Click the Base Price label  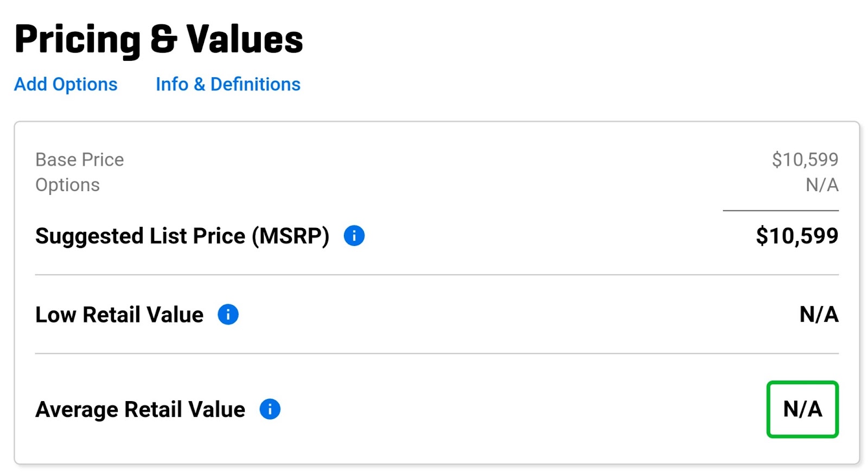79,160
